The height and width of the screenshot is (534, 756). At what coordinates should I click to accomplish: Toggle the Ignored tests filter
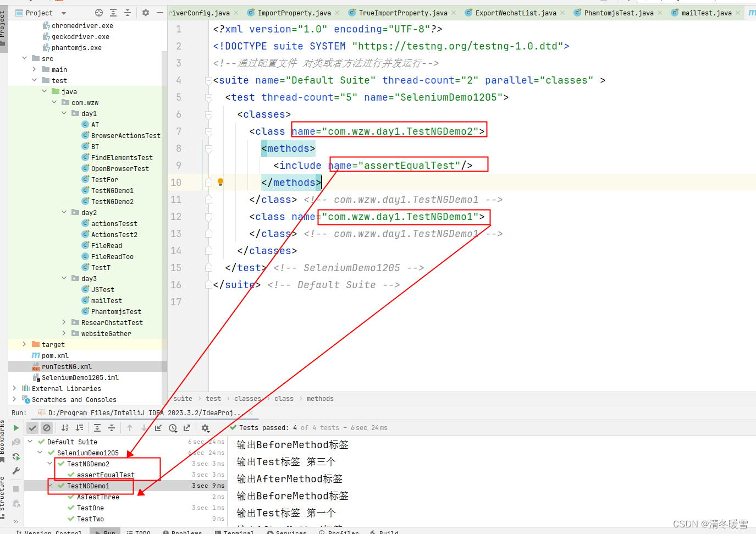coord(47,428)
